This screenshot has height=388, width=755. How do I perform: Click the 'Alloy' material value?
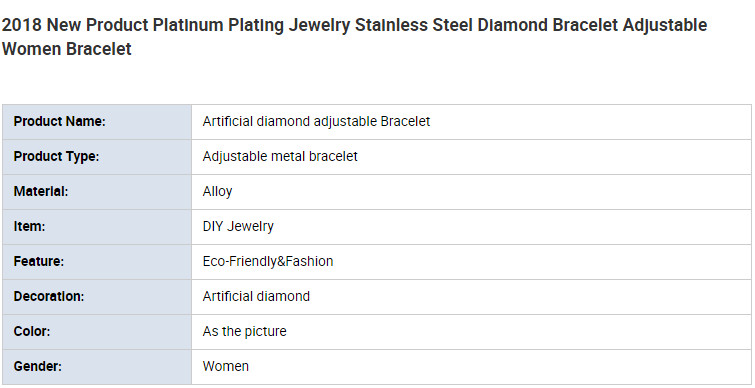[217, 192]
